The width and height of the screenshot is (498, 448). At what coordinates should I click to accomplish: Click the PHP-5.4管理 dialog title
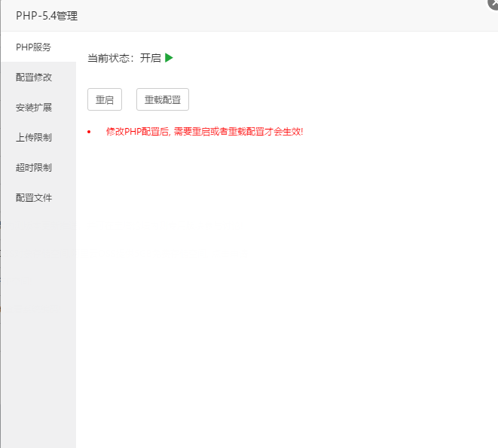(x=47, y=16)
